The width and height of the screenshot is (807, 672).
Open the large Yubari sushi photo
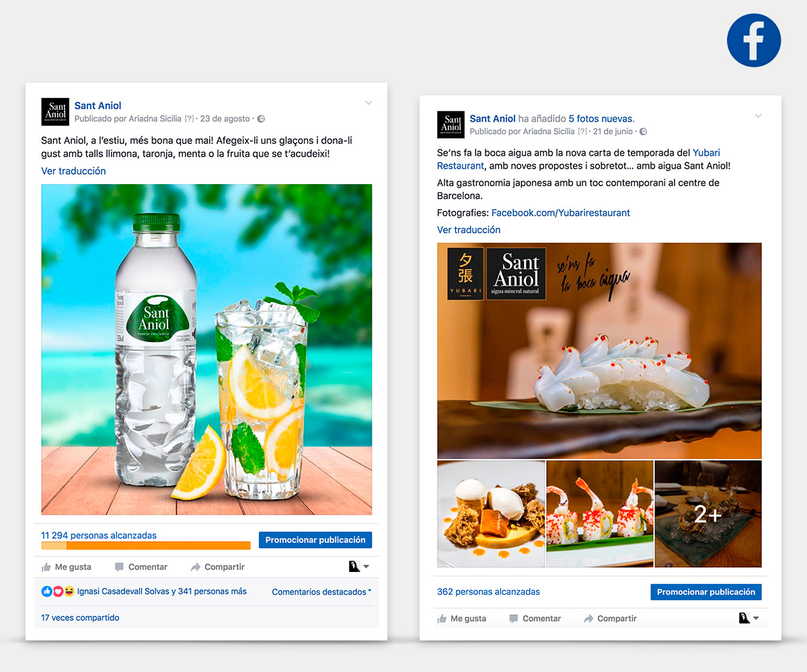coord(599,350)
